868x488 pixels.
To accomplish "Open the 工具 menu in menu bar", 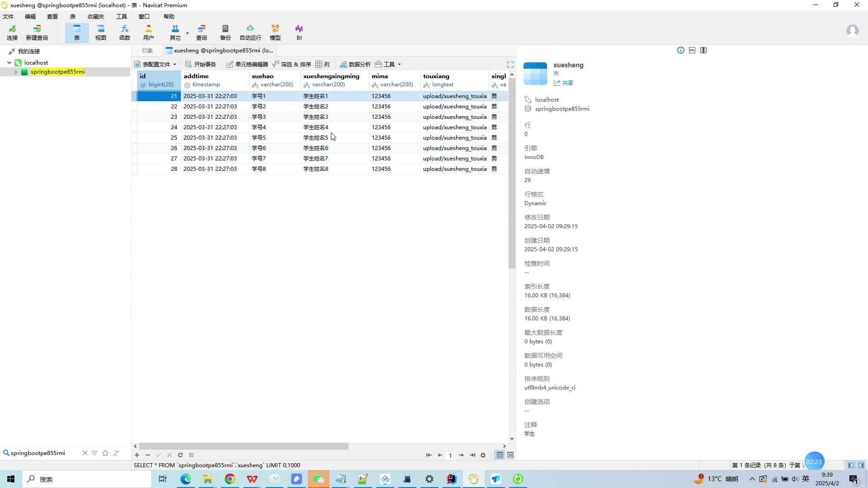I will 121,16.
